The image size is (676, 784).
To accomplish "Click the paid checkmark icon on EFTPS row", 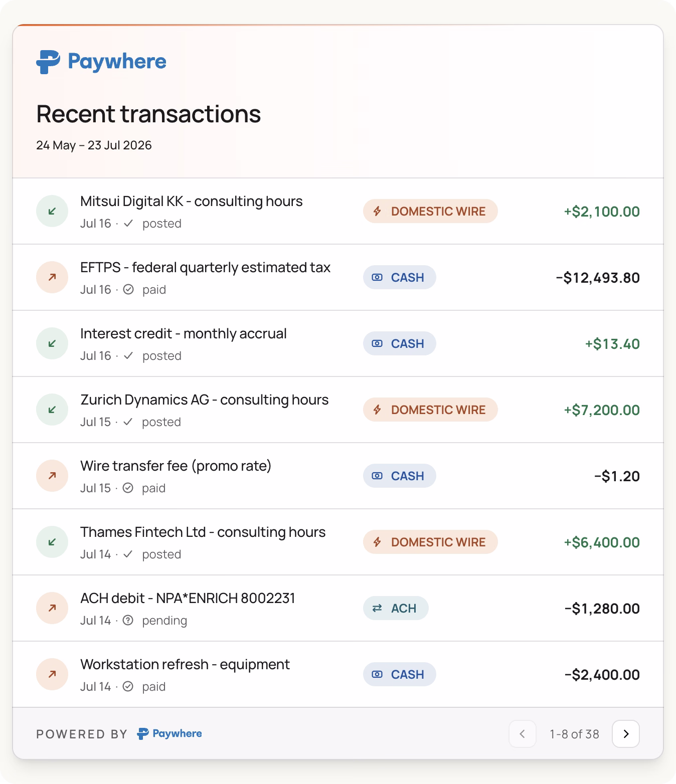I will [128, 290].
